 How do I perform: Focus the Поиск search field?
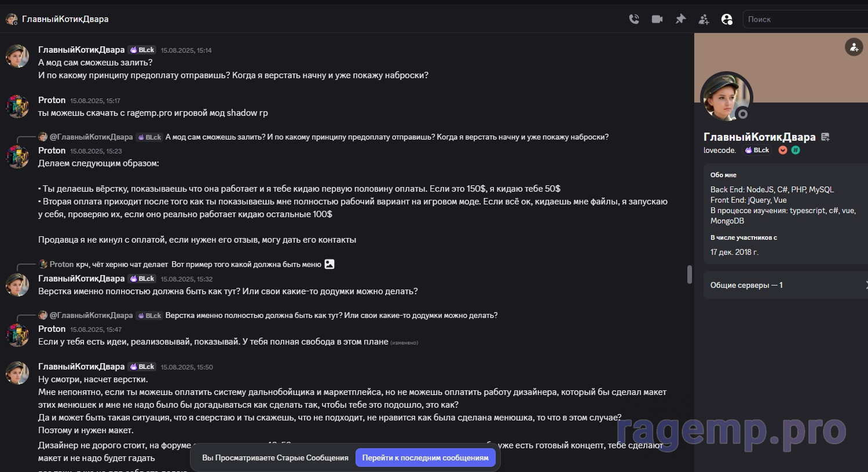coord(805,19)
